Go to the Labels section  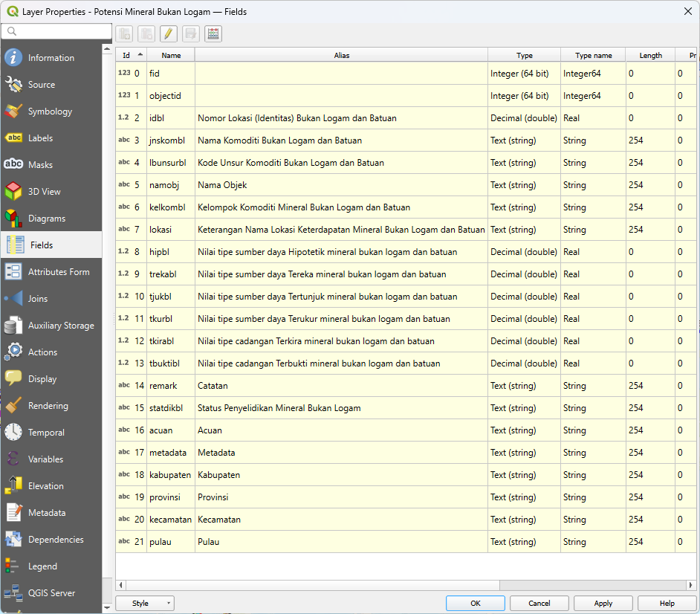[x=40, y=138]
